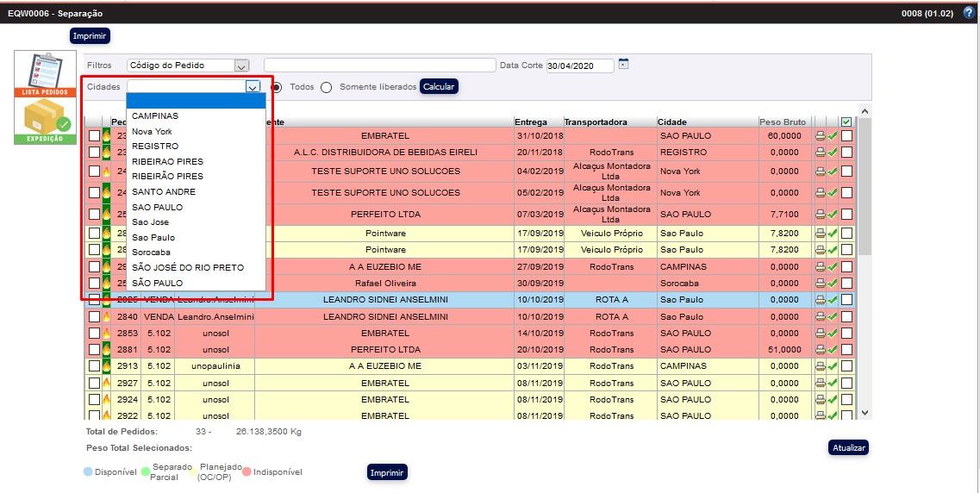Click green checkmark in 60,0000 weight row
980x493 pixels.
tap(833, 136)
